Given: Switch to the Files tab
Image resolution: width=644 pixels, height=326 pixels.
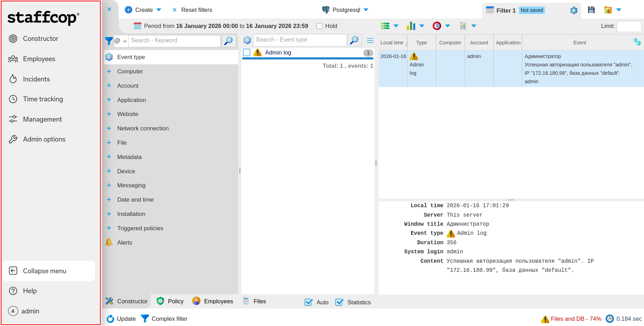Looking at the screenshot, I should pyautogui.click(x=255, y=301).
